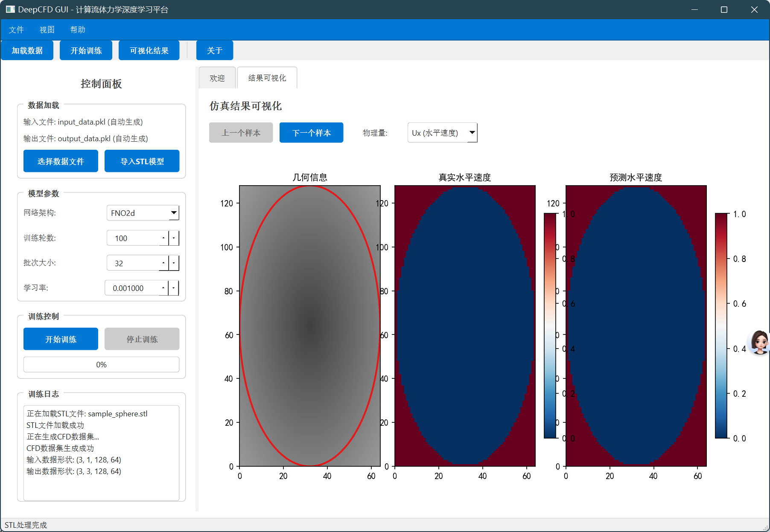Click 选择数据文件 to pick data files

click(60, 161)
